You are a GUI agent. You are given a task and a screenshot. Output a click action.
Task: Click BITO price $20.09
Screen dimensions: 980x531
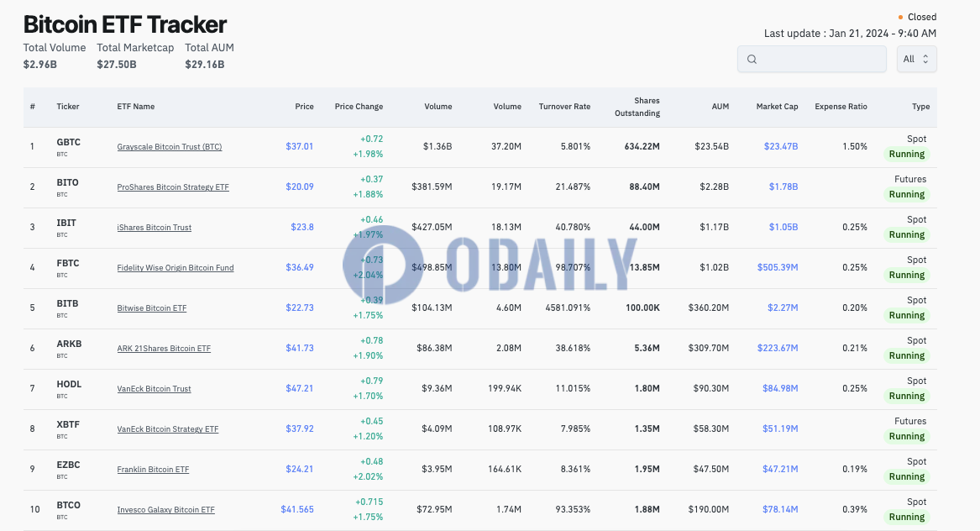300,187
